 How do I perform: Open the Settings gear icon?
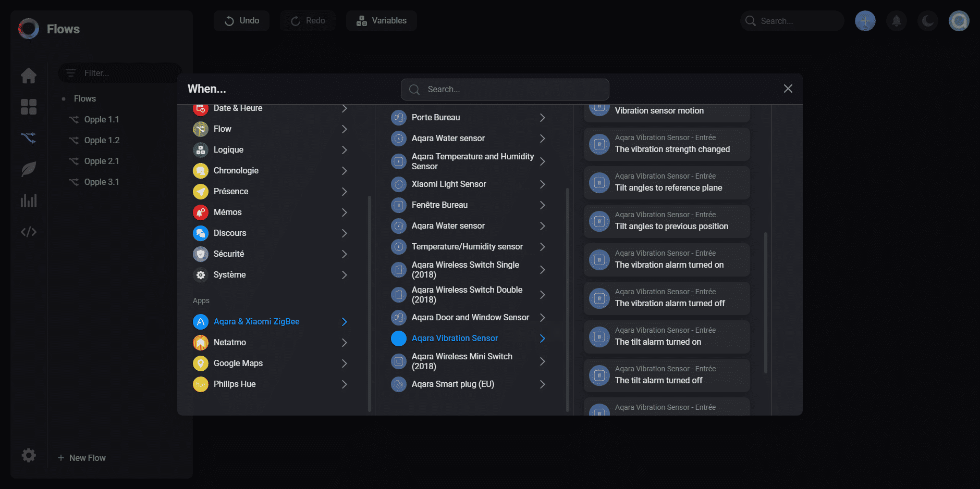tap(29, 455)
